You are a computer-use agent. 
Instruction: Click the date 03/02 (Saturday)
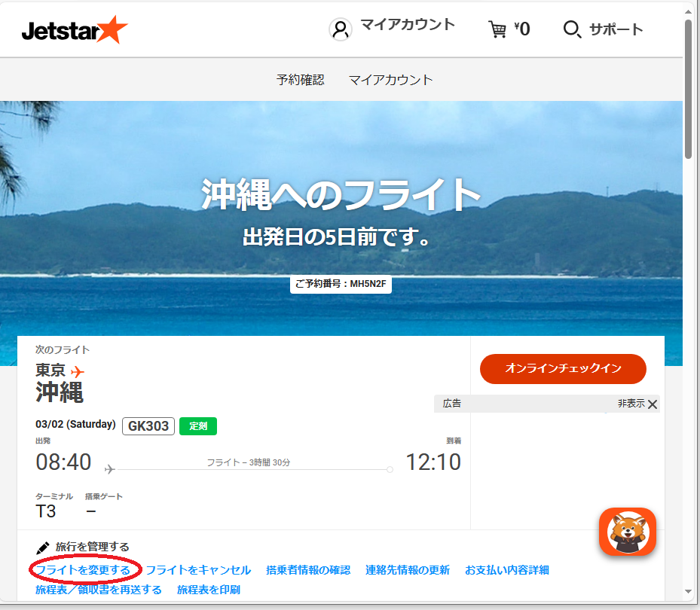pos(75,424)
